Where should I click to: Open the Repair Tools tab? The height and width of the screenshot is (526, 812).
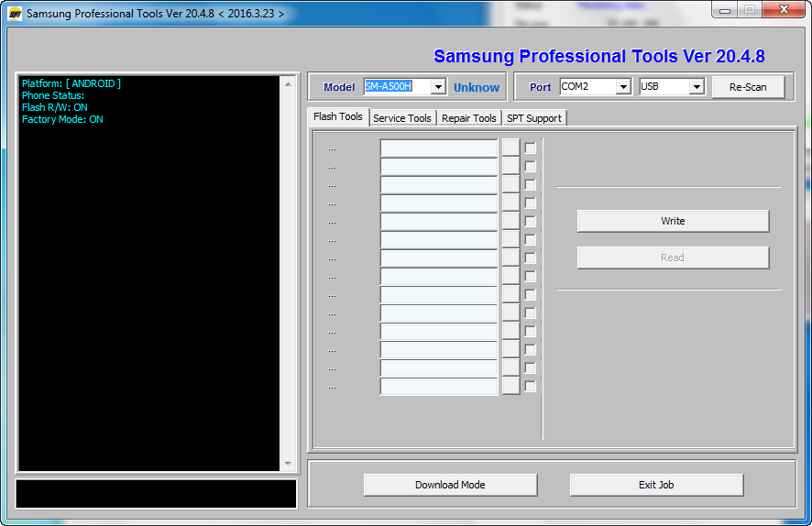468,118
